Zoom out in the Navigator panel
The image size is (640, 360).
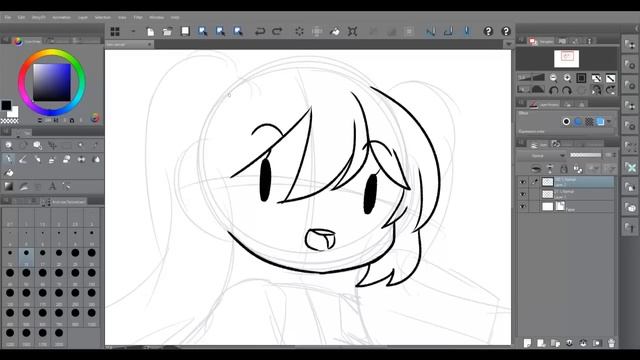click(553, 78)
